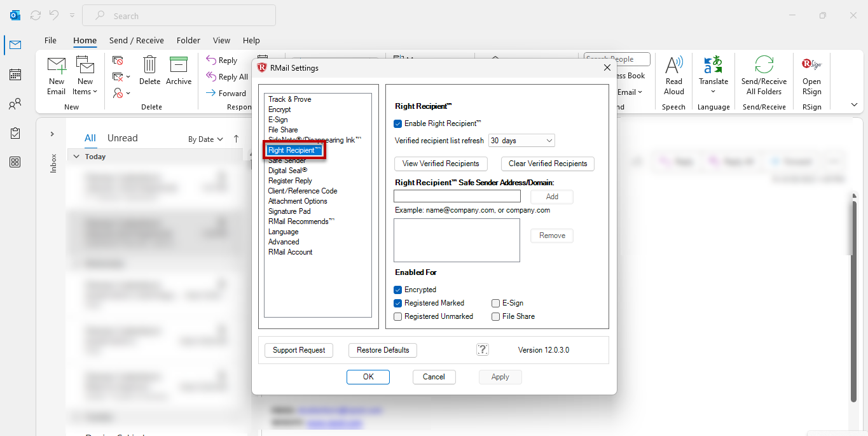Click the Ignore conversation icon
868x436 pixels.
pyautogui.click(x=118, y=60)
